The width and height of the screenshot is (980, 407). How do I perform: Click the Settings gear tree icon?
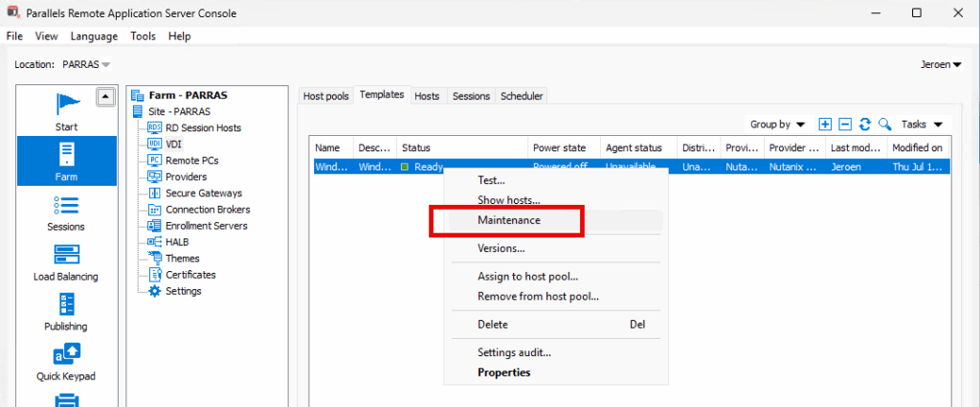(155, 291)
